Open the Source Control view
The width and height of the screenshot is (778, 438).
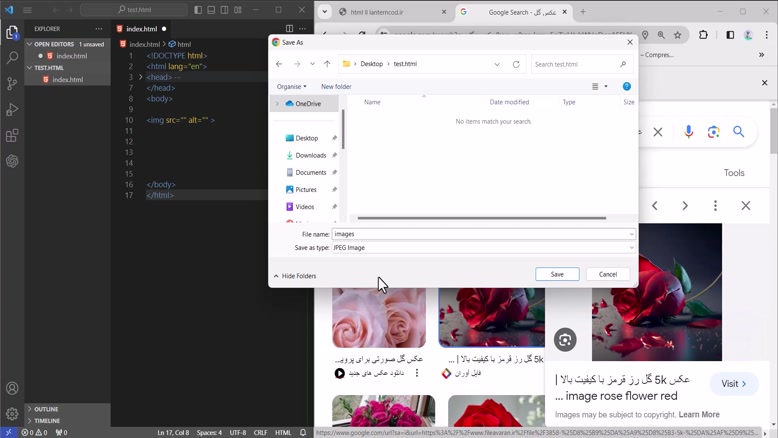(x=12, y=84)
